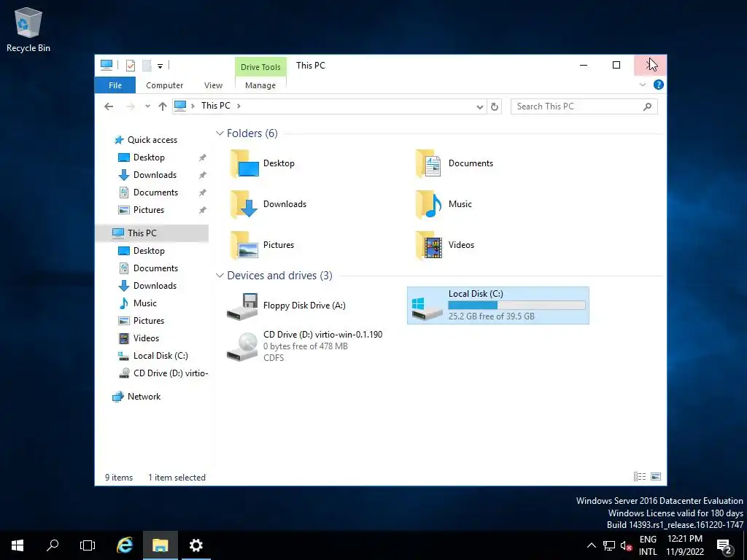Expand the chevron after This PC breadcrumb

239,106
